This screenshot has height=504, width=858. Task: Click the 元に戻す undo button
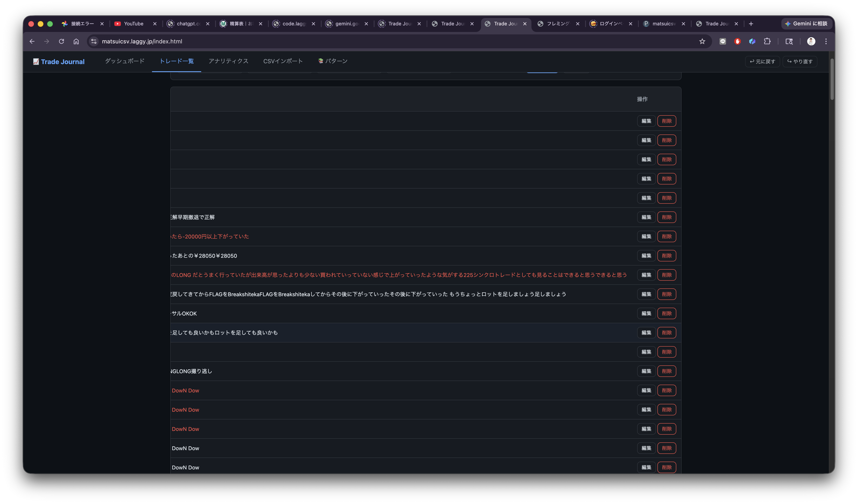(x=762, y=61)
